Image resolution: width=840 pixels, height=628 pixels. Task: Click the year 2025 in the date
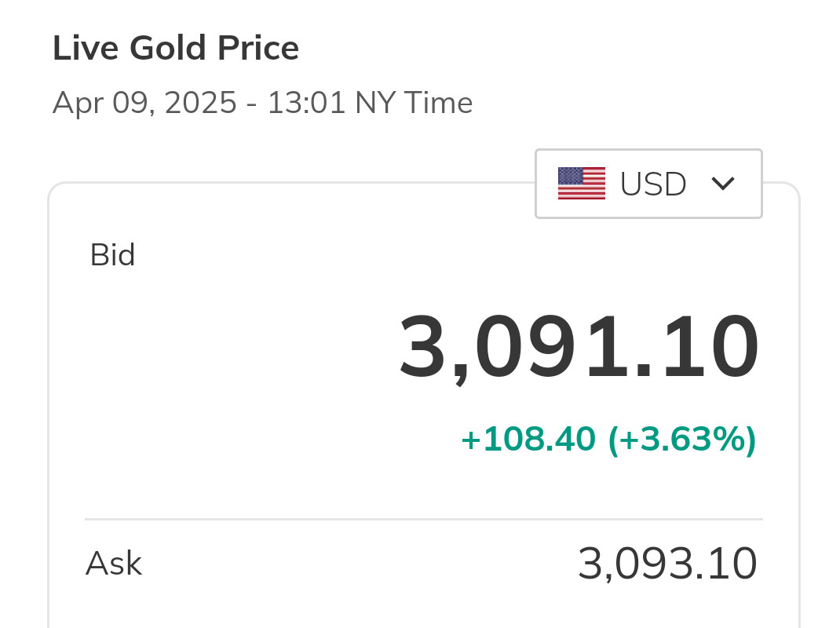(x=200, y=103)
